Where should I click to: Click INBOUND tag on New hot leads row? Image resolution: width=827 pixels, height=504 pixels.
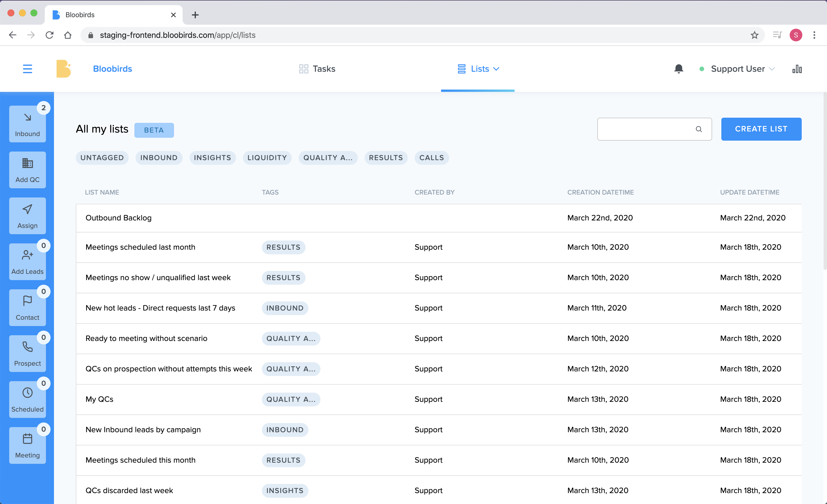point(285,308)
